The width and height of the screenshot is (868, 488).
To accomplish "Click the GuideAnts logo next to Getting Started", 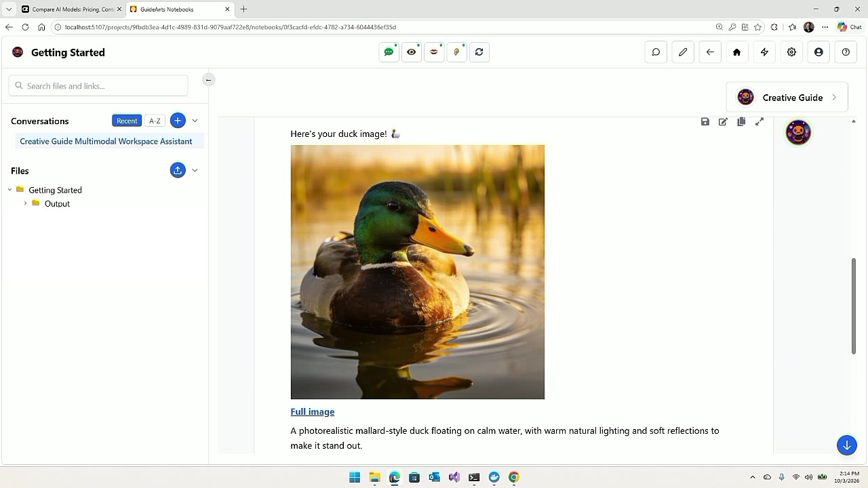I will [18, 52].
